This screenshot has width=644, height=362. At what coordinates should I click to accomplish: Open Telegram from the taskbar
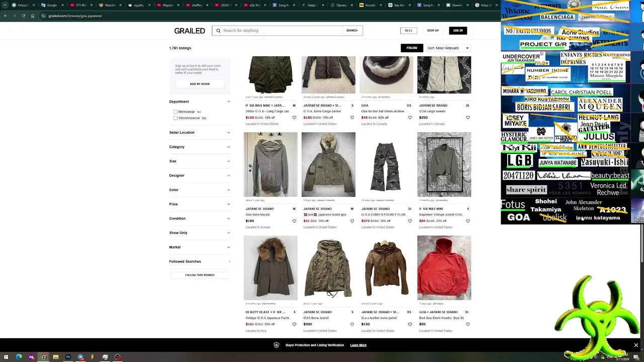pos(80,357)
